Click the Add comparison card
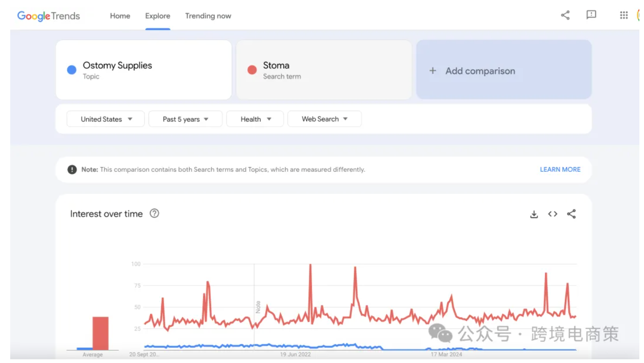Screen dimensions: 644x363 click(504, 70)
